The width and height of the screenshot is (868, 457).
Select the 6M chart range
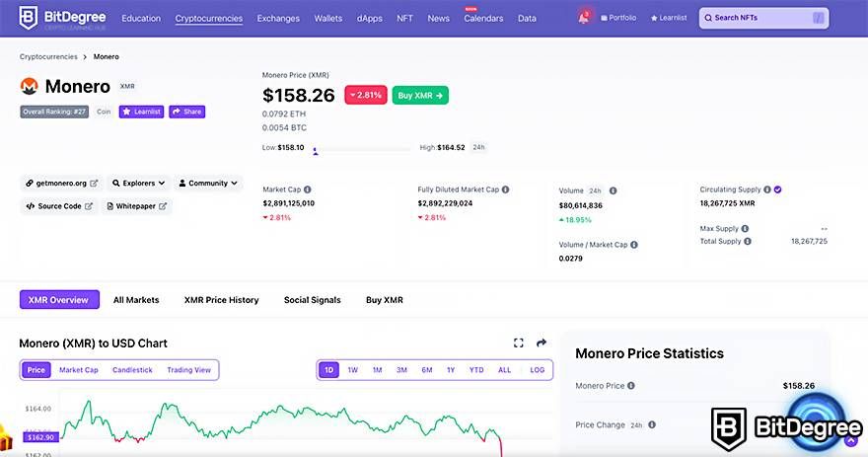pyautogui.click(x=427, y=370)
